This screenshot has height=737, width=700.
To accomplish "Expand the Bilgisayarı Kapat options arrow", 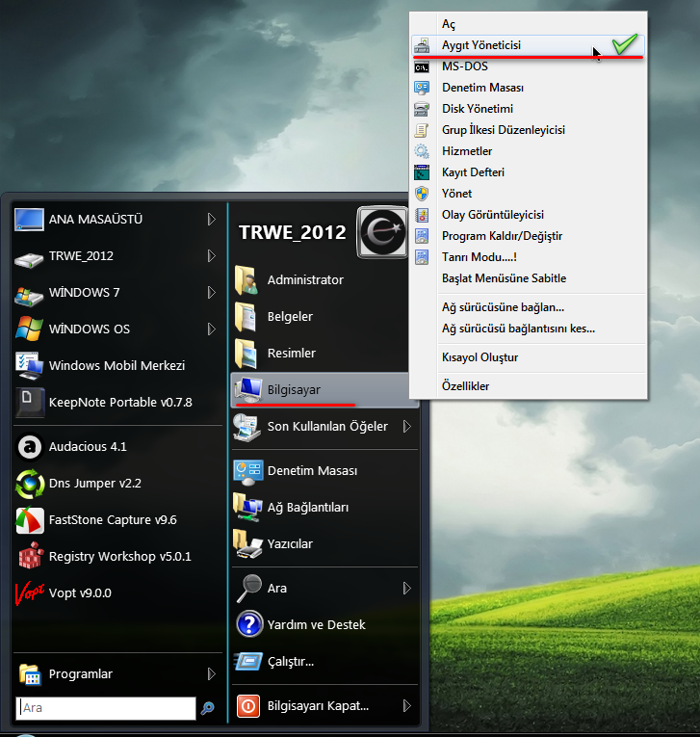I will (x=407, y=706).
